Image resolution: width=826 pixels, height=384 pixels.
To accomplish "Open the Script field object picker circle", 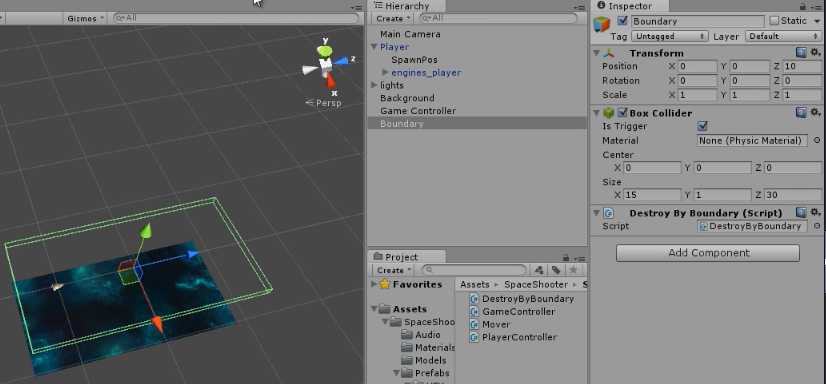I will click(817, 225).
